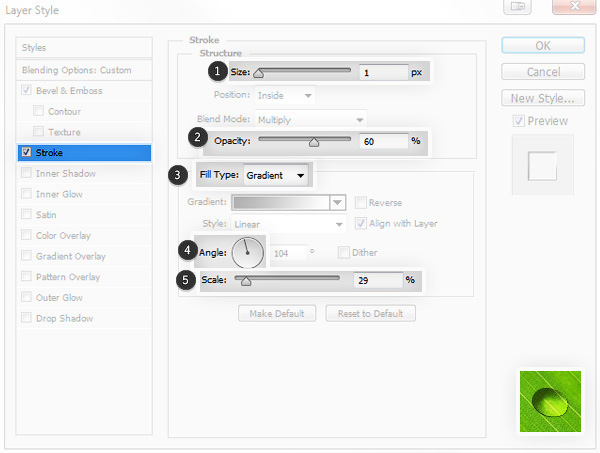Enable the Drop Shadow checkbox
Viewport: 600px width, 453px height.
(x=26, y=318)
